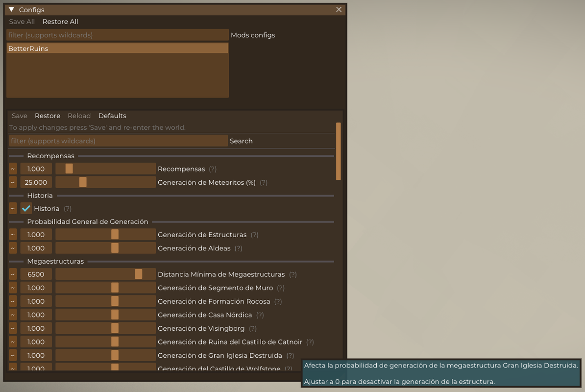The width and height of the screenshot is (585, 392).
Task: Click Segmento de Muro slider handle
Action: pyautogui.click(x=115, y=288)
